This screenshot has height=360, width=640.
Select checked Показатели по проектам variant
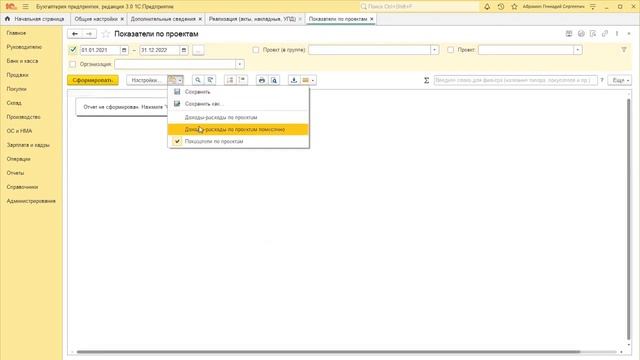(x=238, y=141)
